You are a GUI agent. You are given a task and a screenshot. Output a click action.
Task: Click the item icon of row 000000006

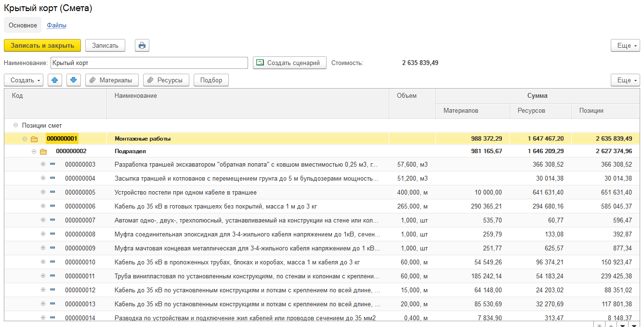pos(53,206)
